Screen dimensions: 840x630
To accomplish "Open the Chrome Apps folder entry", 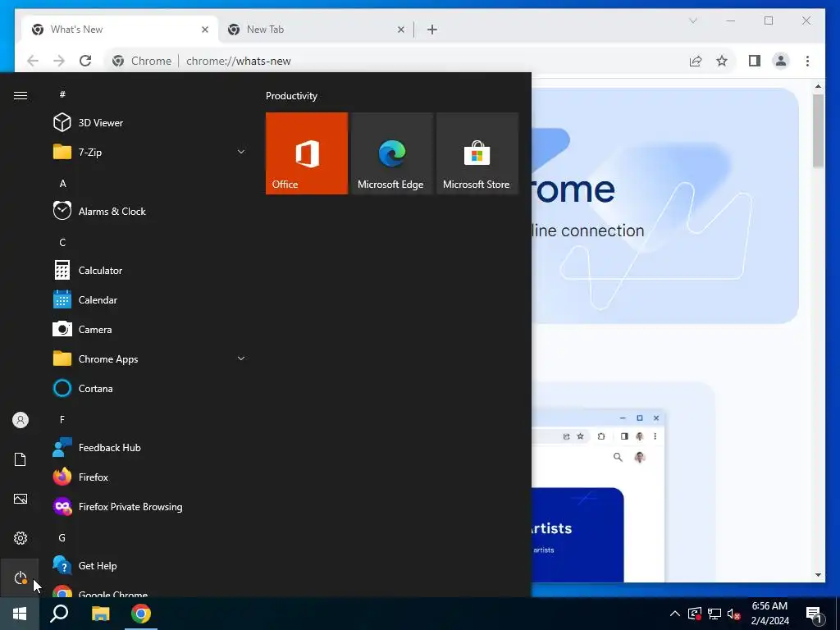I will [150, 359].
